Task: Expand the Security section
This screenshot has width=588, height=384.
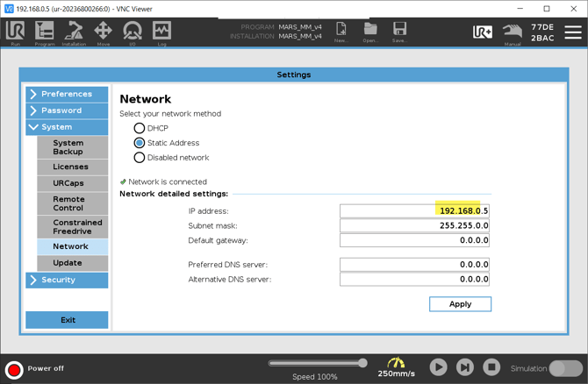Action: pyautogui.click(x=67, y=280)
